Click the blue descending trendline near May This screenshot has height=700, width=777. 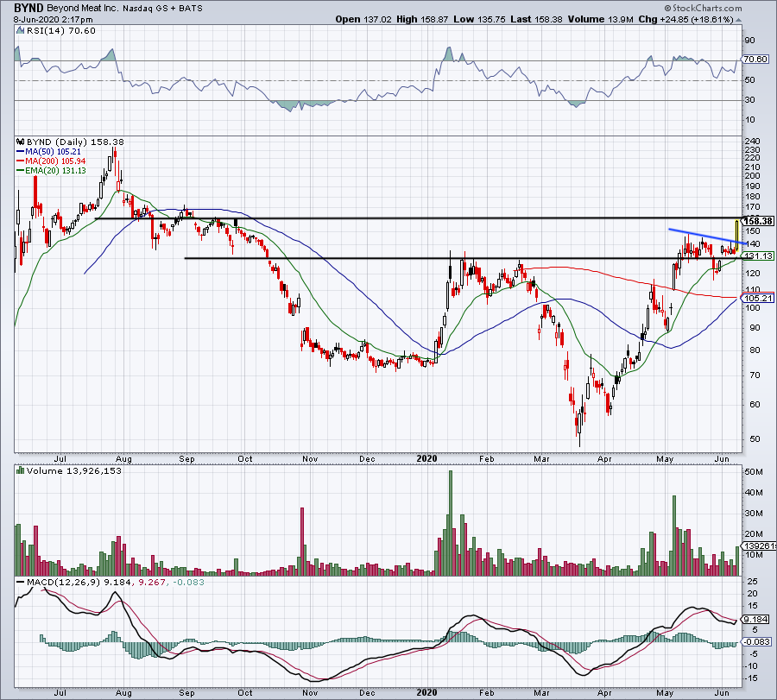click(x=701, y=236)
